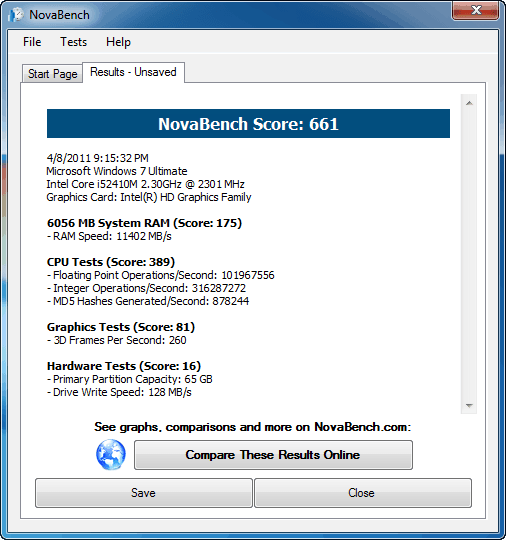The width and height of the screenshot is (506, 540).
Task: Switch to the Start Page tab
Action: (52, 74)
